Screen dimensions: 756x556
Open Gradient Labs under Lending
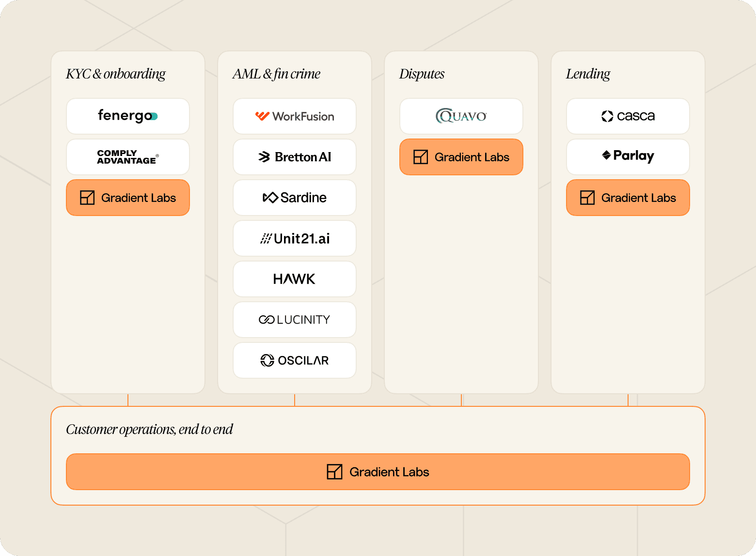click(628, 198)
